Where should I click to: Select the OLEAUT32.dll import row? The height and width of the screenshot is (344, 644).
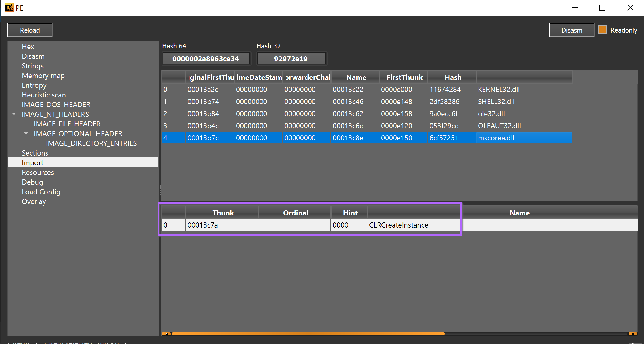[499, 126]
